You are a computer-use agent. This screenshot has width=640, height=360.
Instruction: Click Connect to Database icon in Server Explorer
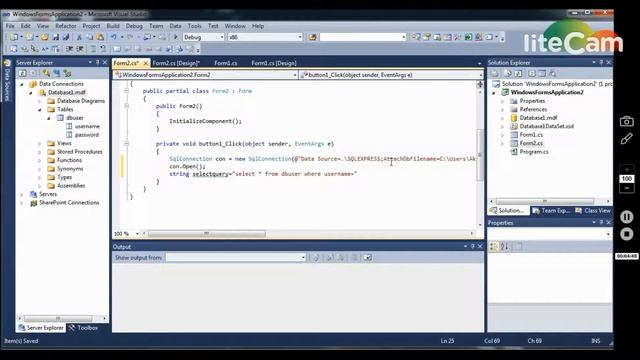[46, 73]
